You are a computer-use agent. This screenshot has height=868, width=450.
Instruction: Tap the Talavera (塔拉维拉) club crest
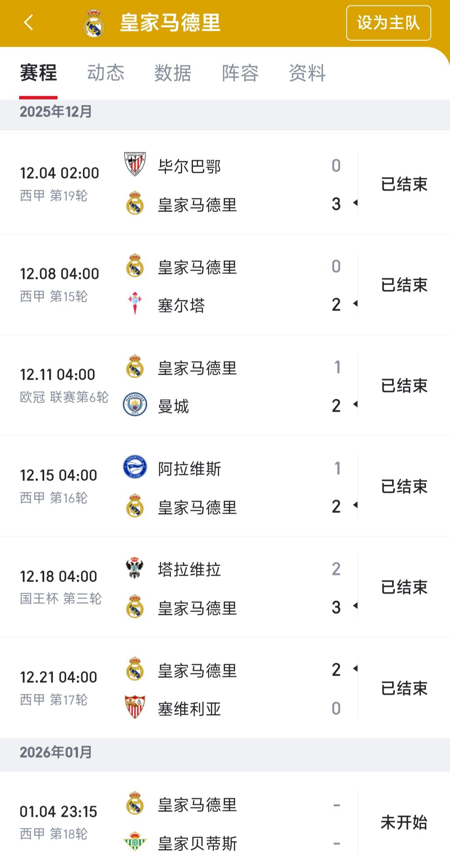tap(135, 568)
